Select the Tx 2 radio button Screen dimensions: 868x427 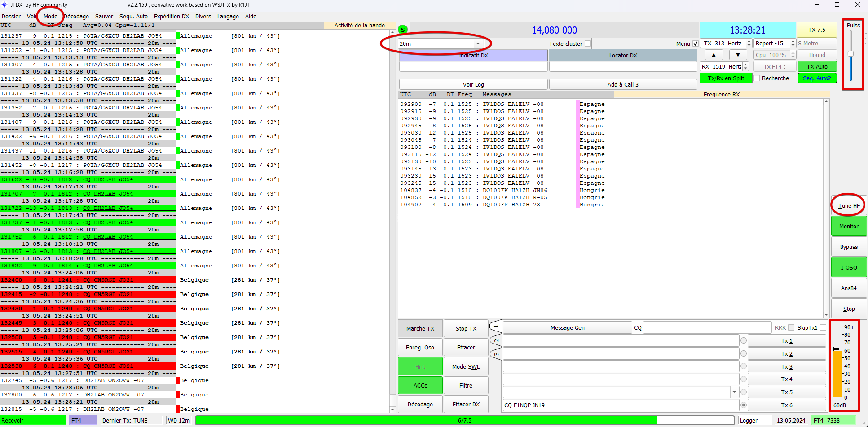pos(744,353)
